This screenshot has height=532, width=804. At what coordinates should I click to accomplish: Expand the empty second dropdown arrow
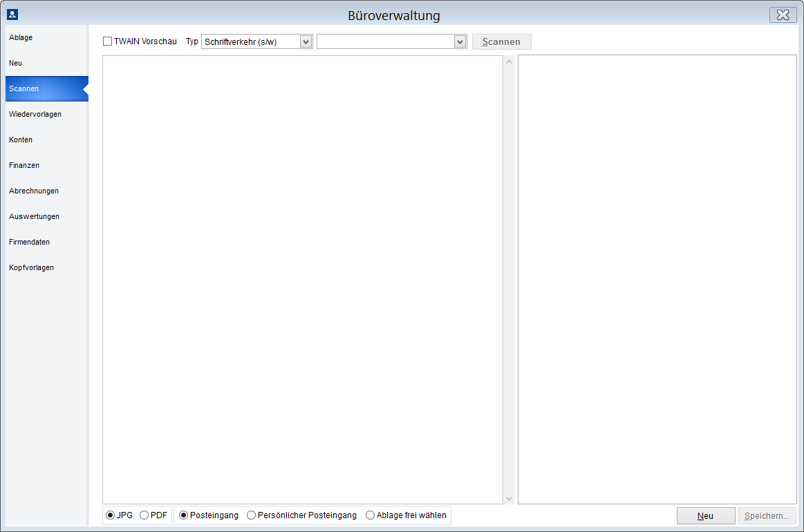[460, 42]
